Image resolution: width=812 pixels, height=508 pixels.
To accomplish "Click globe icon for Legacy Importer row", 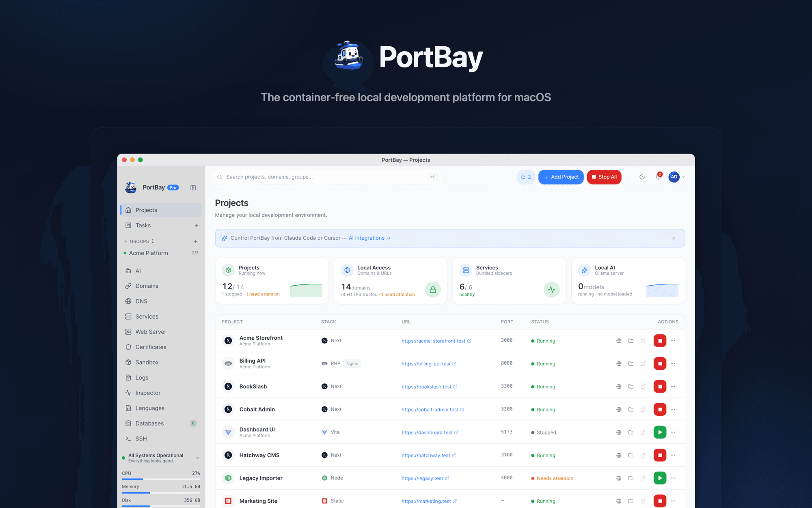I will (619, 478).
